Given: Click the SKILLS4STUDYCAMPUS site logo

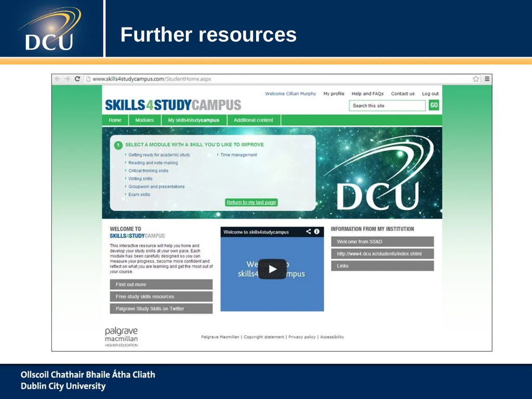Looking at the screenshot, I should 173,105.
